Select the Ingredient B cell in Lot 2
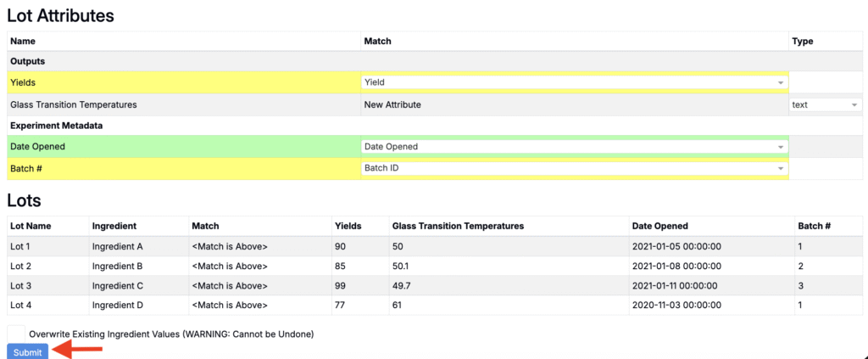The width and height of the screenshot is (868, 359). click(117, 266)
